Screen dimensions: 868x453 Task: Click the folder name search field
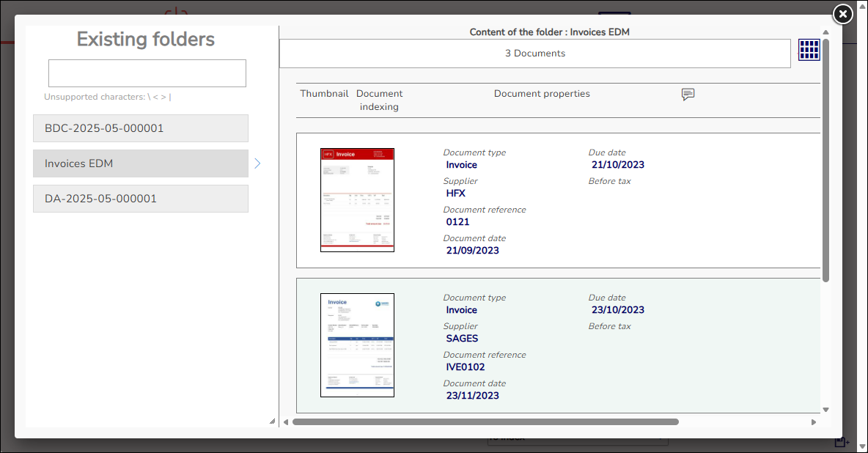[x=147, y=73]
